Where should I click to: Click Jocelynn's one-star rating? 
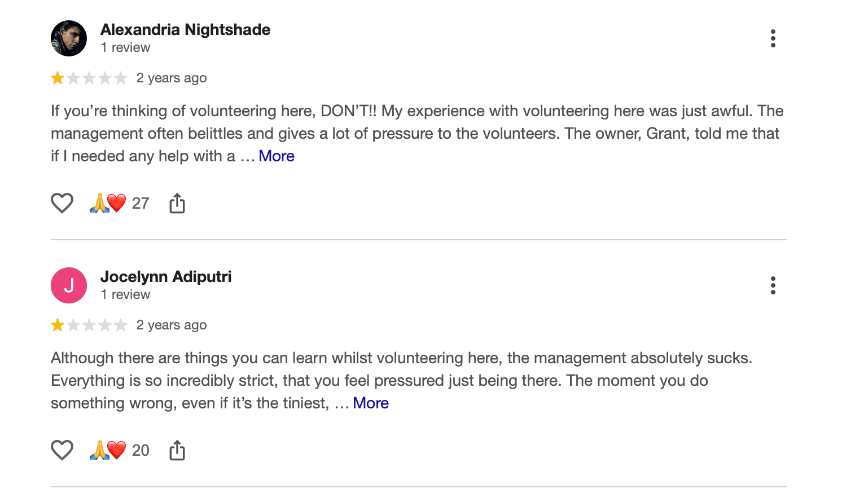(x=89, y=325)
